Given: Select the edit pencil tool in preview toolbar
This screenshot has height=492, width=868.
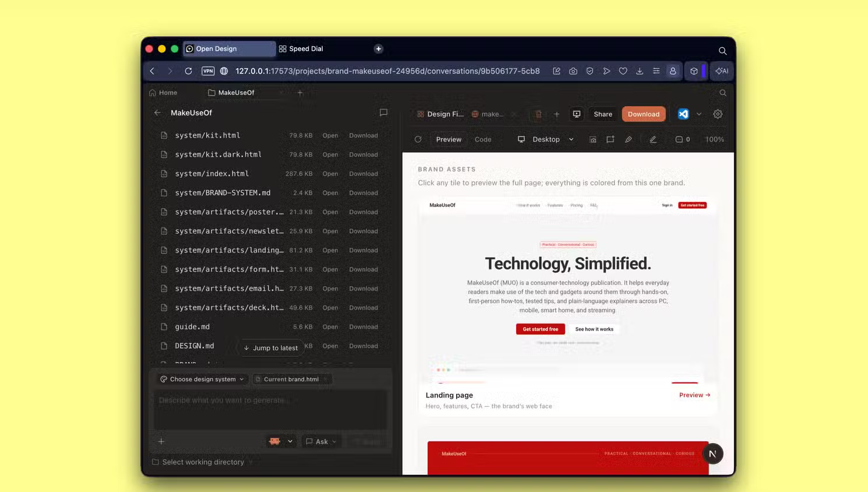Looking at the screenshot, I should click(x=653, y=139).
